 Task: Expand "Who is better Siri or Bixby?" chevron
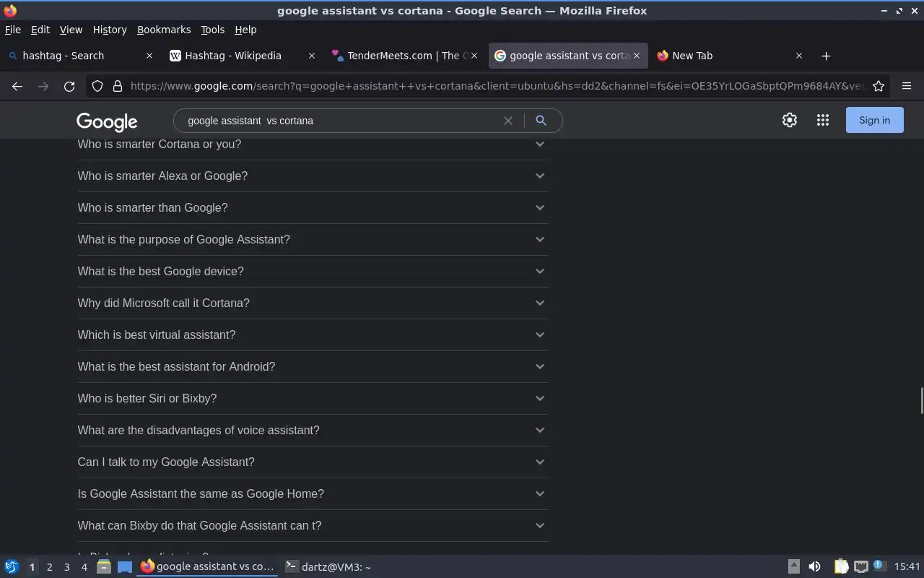click(539, 398)
